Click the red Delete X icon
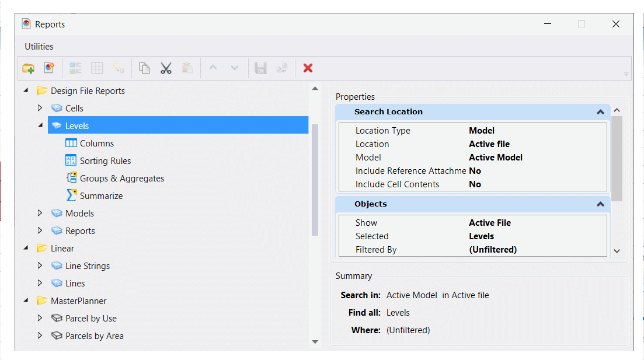Viewport: 644px width, 360px height. tap(308, 68)
